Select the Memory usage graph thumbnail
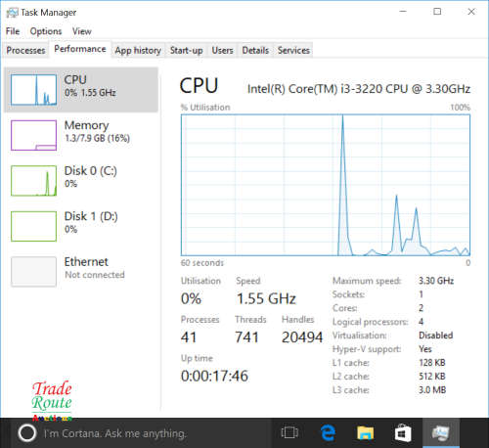This screenshot has width=489, height=448. 33,135
